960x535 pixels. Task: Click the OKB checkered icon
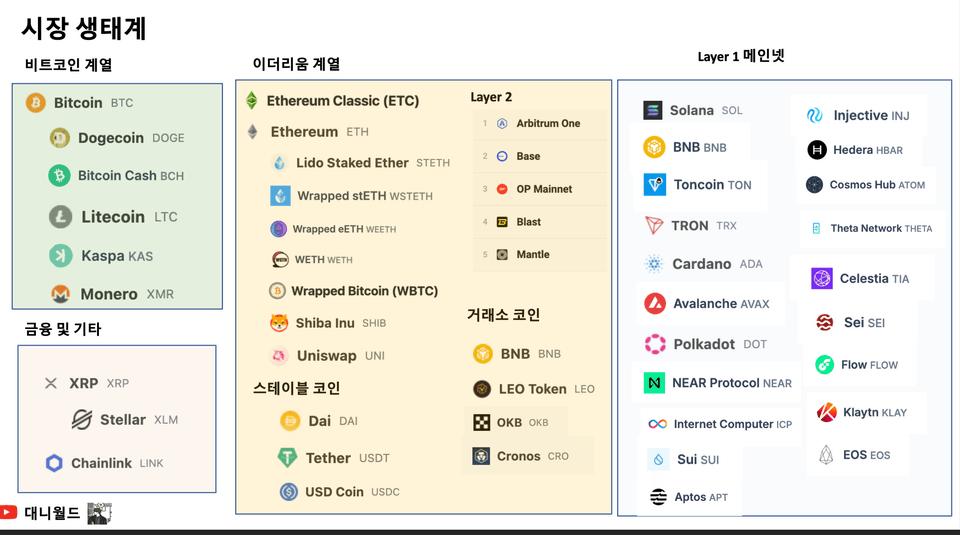pyautogui.click(x=482, y=422)
